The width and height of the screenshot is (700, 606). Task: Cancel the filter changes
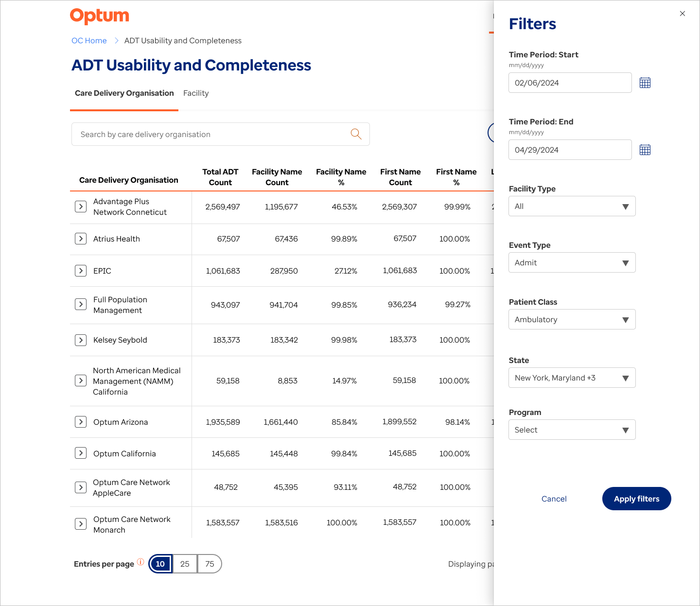coord(554,499)
